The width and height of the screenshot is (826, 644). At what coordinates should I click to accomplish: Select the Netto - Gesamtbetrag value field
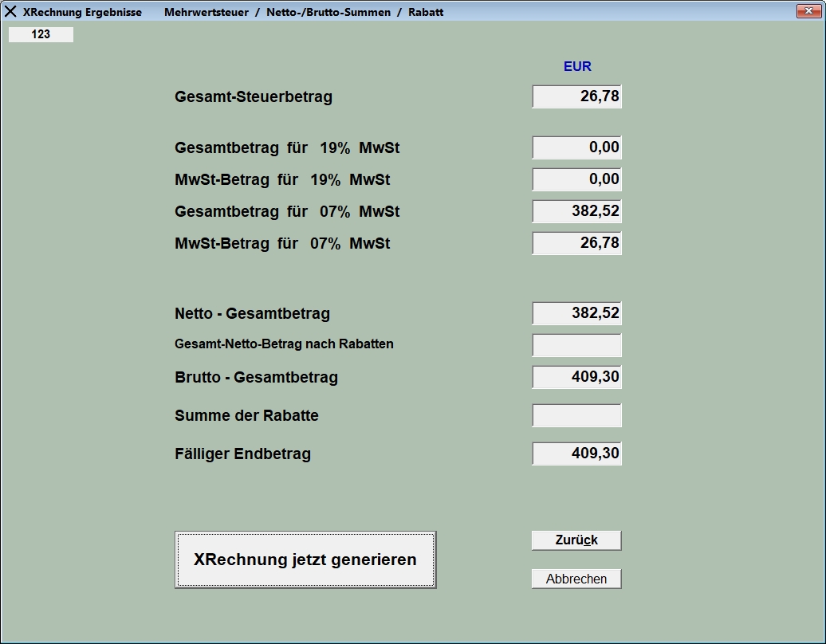tap(576, 313)
